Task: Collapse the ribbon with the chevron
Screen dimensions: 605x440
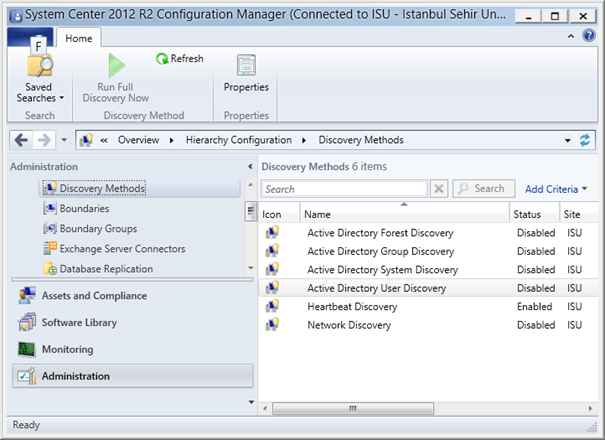Action: point(571,36)
